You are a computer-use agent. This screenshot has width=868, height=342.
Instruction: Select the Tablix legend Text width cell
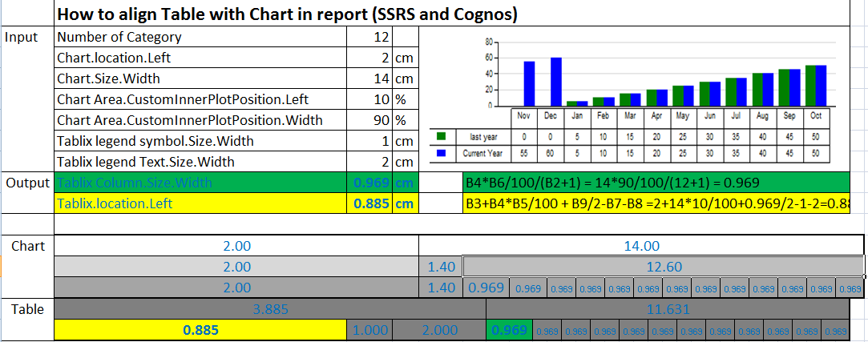(369, 162)
